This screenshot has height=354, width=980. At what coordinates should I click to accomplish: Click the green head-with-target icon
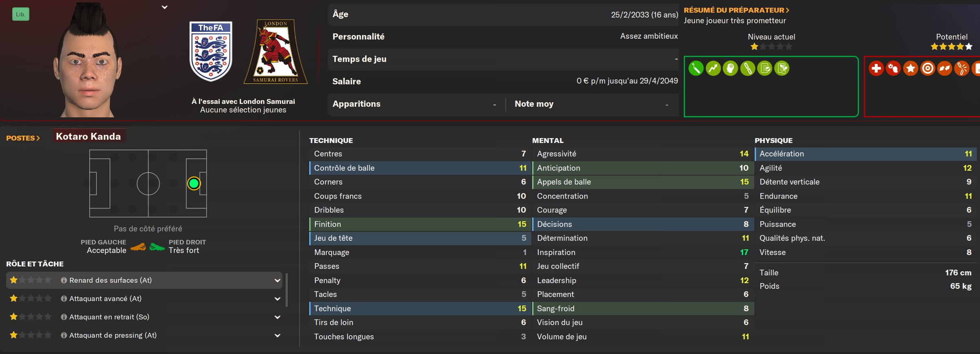tap(730, 68)
